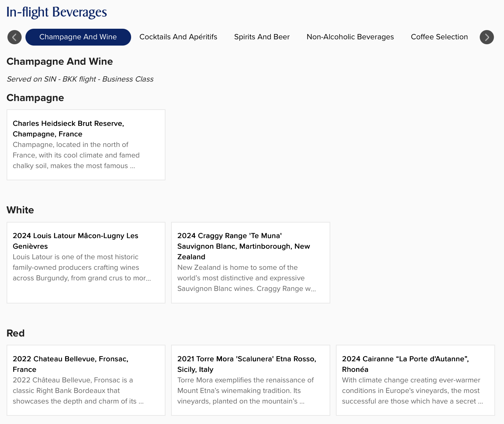View Torre Mora Scalunera Etna Rosso card
This screenshot has width=504, height=424.
pos(250,380)
